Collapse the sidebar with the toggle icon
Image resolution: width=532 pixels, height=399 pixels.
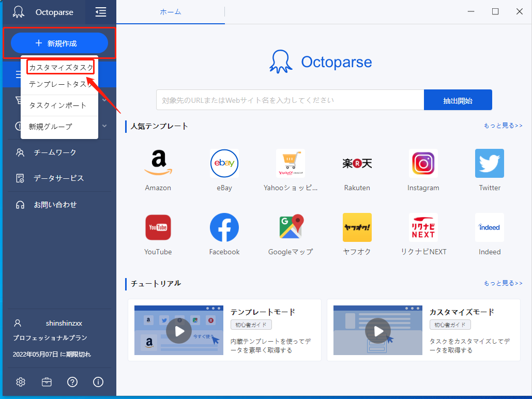tap(101, 12)
